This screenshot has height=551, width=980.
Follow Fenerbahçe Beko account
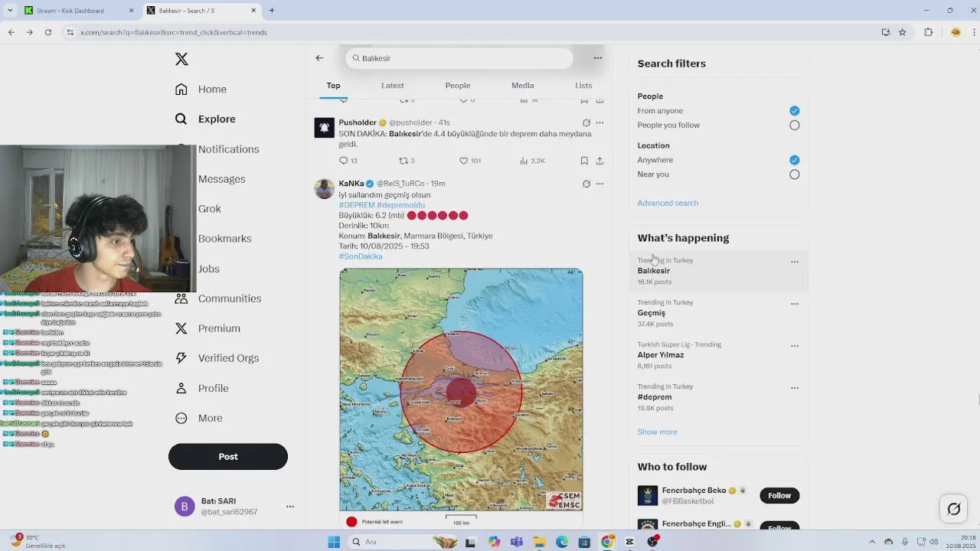[x=779, y=496]
